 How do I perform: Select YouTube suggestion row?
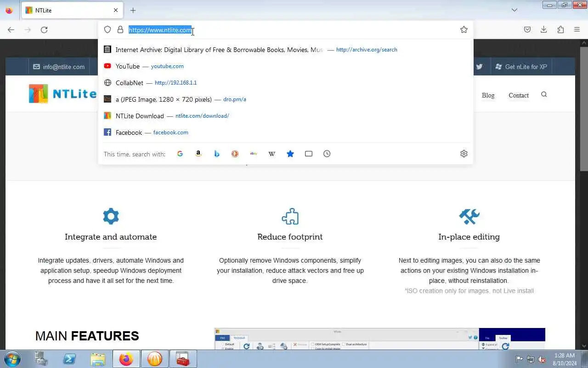(x=286, y=66)
